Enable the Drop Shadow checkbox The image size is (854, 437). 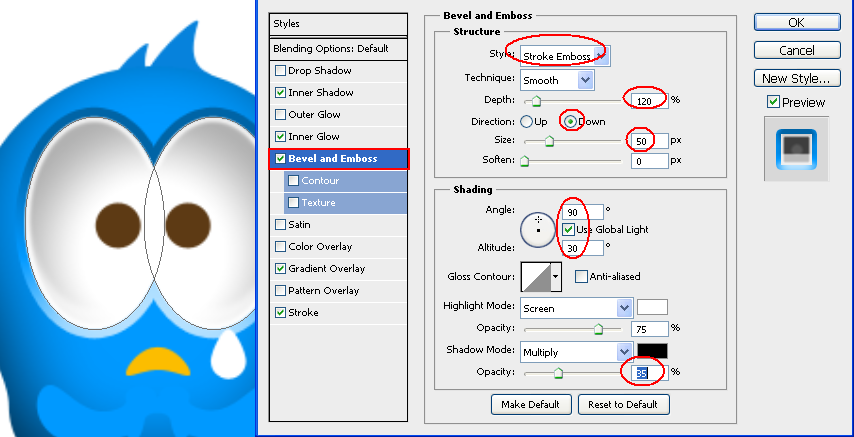280,71
